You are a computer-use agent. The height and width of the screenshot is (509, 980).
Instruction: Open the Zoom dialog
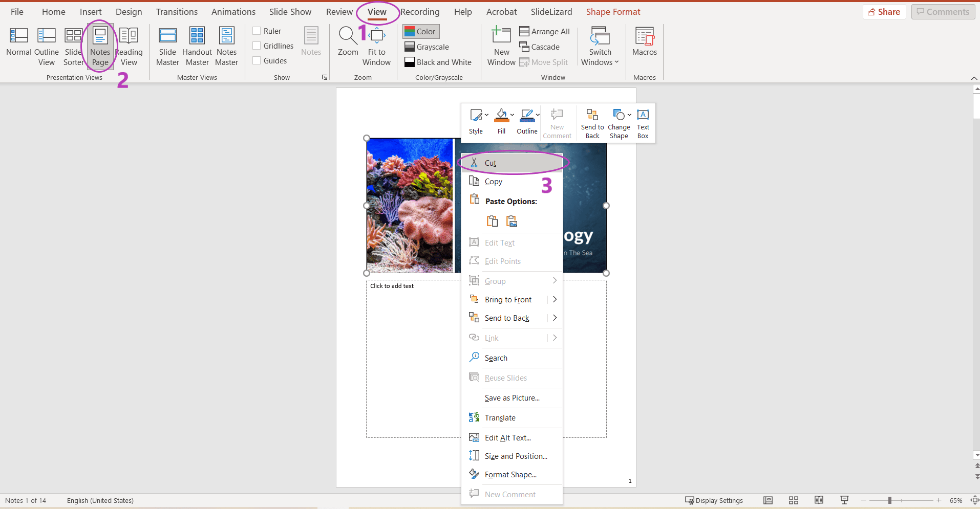[348, 41]
